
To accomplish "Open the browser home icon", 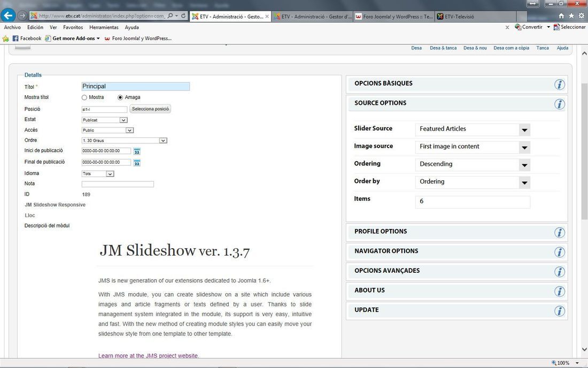I will (x=561, y=16).
